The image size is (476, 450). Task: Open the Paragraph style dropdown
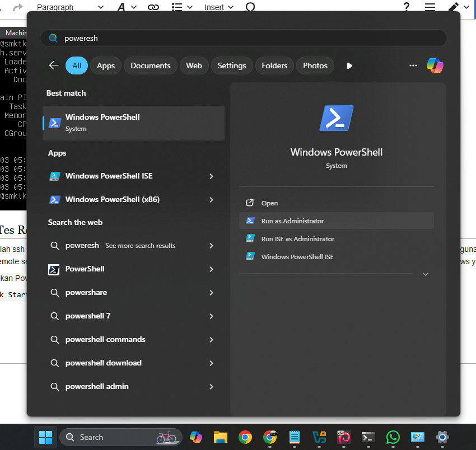(70, 7)
